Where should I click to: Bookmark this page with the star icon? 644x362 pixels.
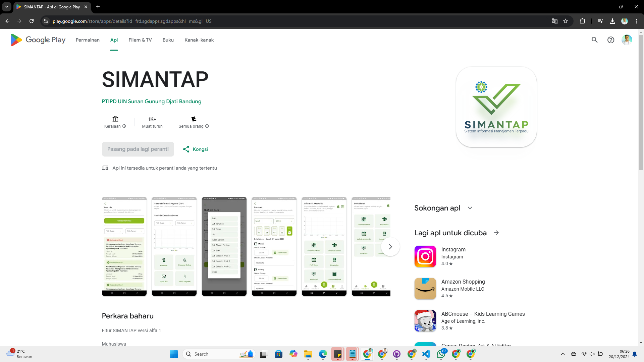pos(566,21)
